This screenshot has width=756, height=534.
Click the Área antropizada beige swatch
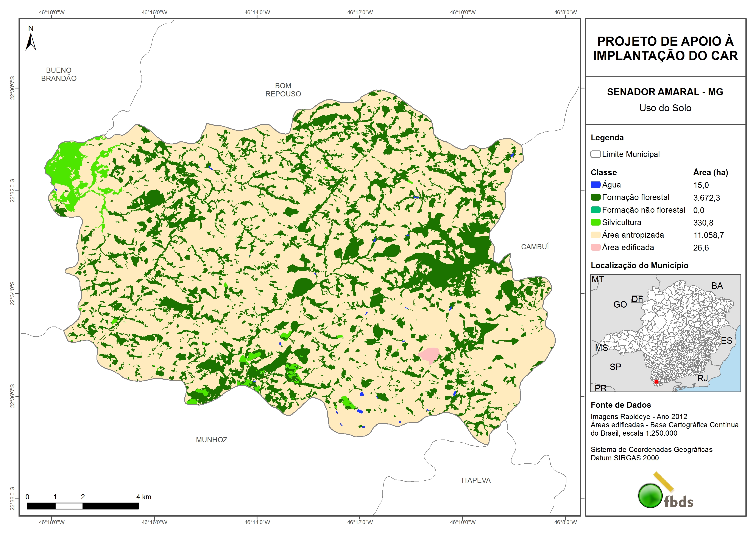tap(595, 235)
